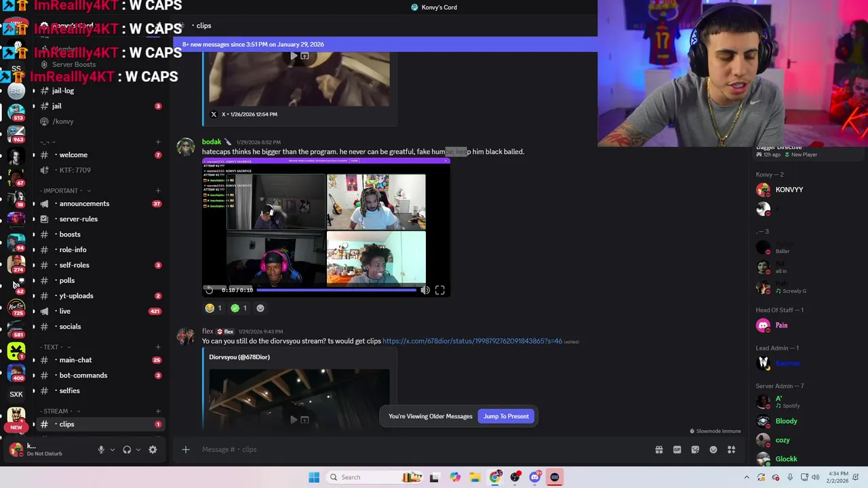Open the emoji picker in message bar
The width and height of the screenshot is (868, 488).
(713, 449)
